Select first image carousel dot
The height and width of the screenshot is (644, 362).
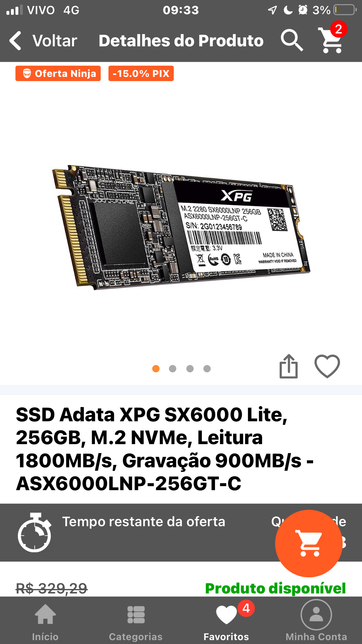click(156, 369)
